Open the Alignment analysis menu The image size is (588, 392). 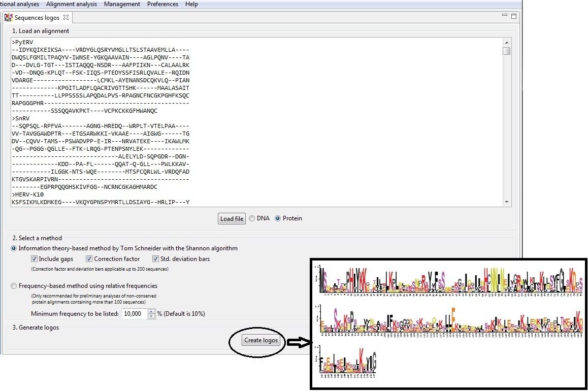(71, 4)
